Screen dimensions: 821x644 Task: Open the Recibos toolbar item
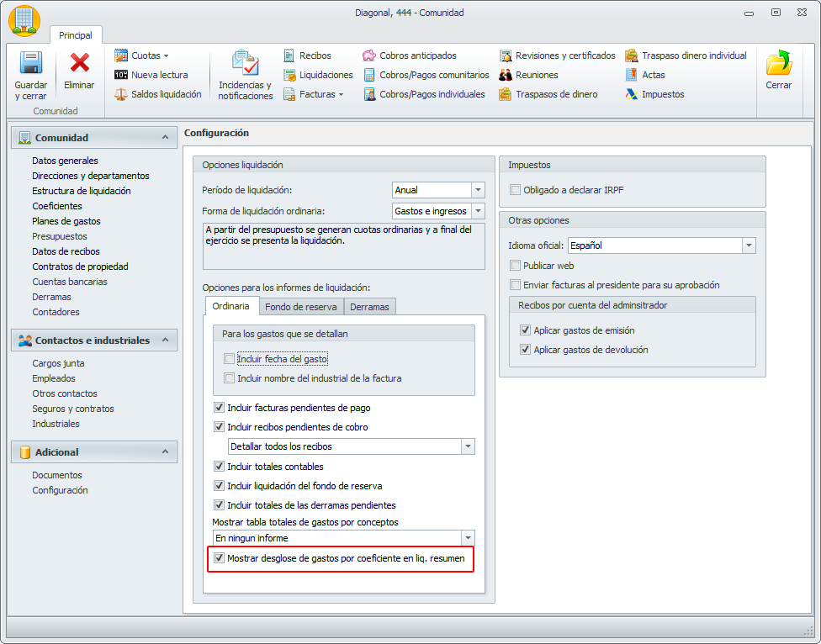pyautogui.click(x=307, y=55)
